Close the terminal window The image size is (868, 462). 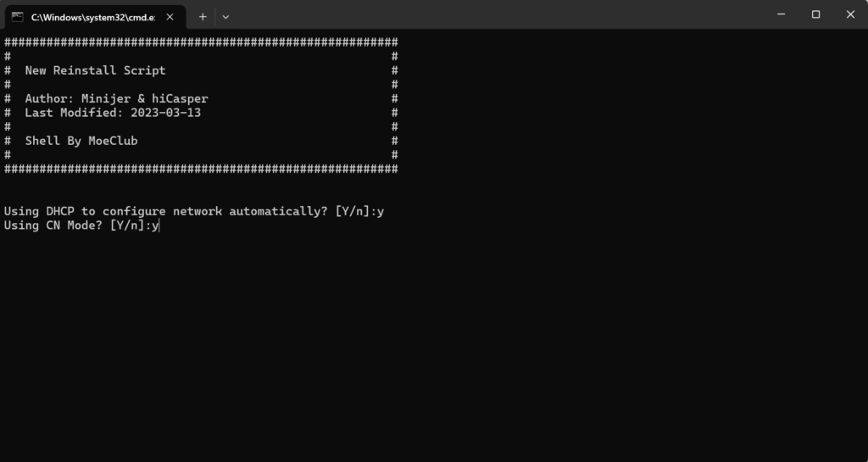click(x=850, y=14)
